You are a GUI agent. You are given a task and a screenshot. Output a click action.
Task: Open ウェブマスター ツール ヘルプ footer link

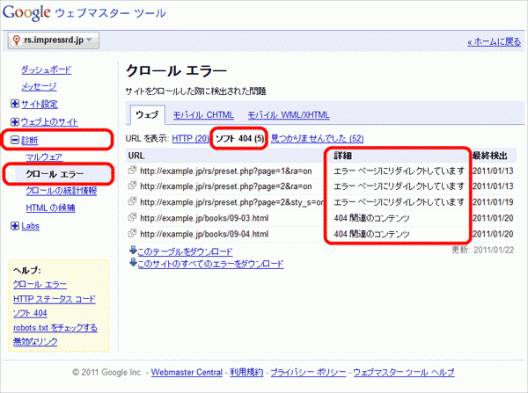click(x=404, y=372)
